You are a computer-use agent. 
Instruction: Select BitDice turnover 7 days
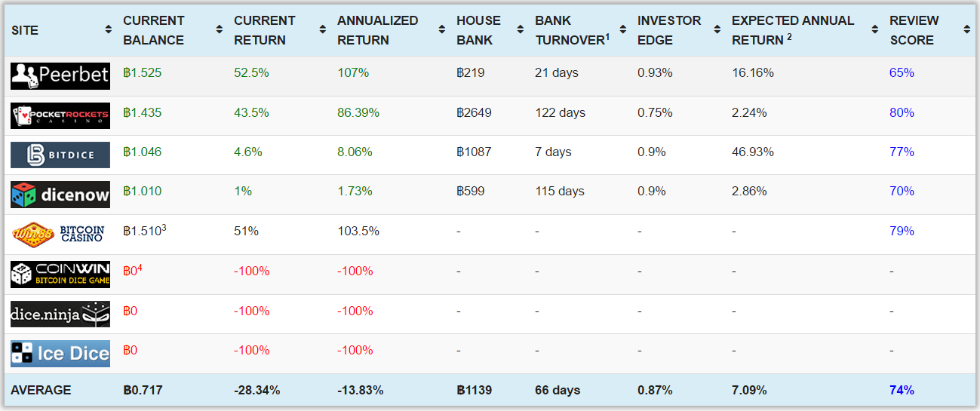[x=553, y=152]
